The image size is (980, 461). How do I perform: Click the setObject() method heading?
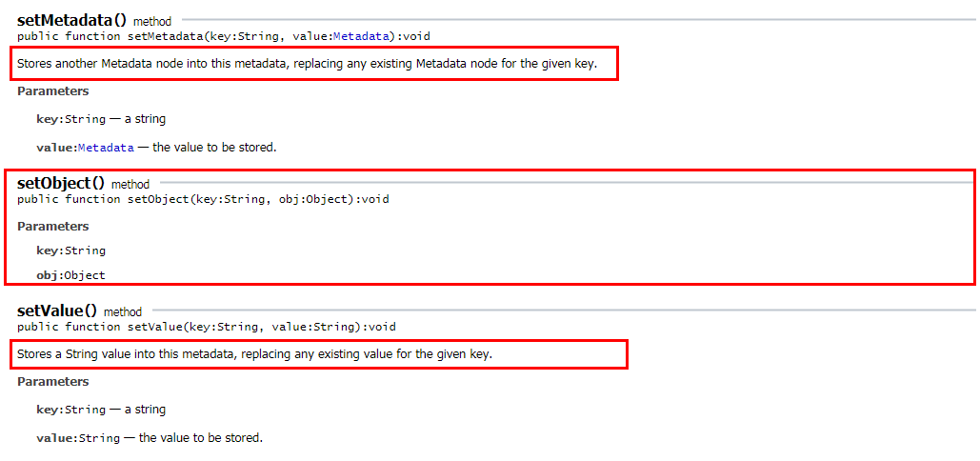click(x=61, y=182)
